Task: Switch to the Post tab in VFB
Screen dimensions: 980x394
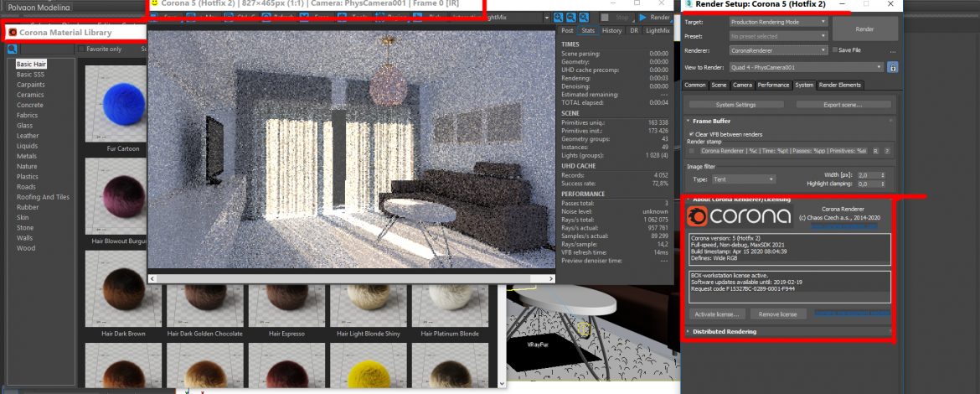Action: coord(567,31)
